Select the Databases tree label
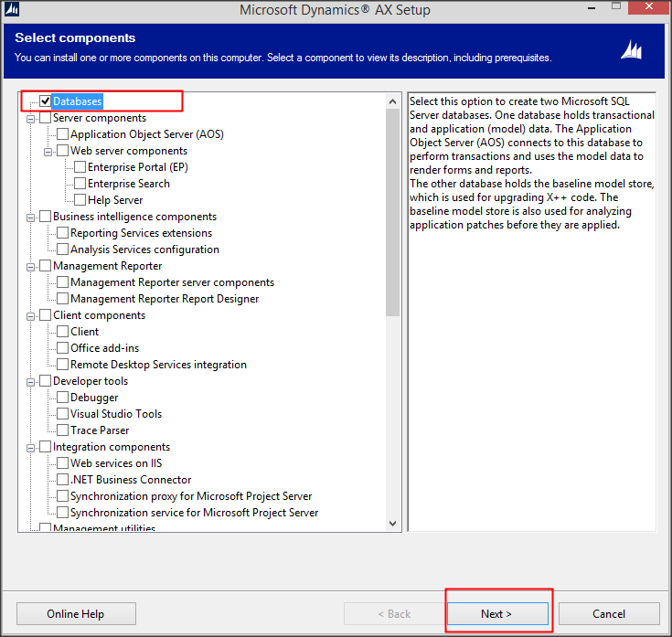The width and height of the screenshot is (672, 637). (x=77, y=101)
